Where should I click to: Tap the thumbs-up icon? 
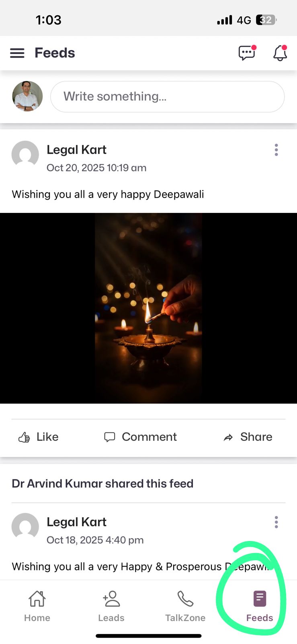coord(24,438)
